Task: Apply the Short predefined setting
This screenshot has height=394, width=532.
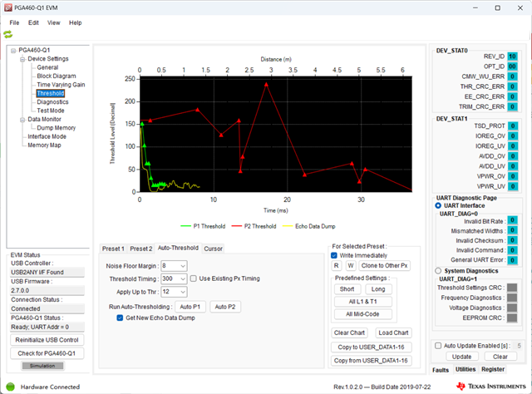Action: pos(347,289)
